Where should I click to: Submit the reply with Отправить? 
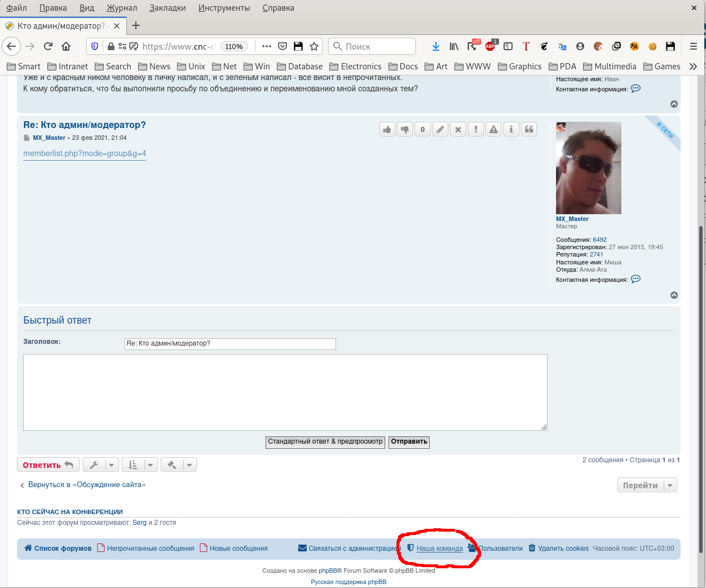(409, 442)
